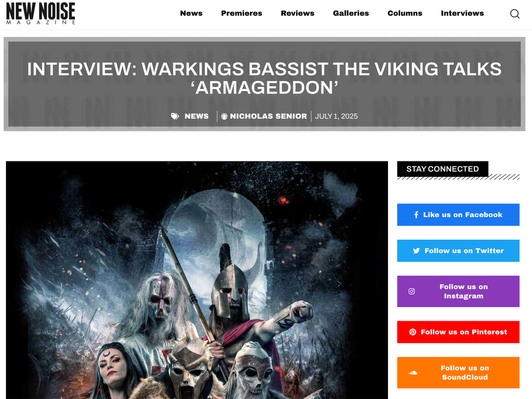Viewport: 532px width, 399px height.
Task: Click the Twitter bird icon
Action: (x=416, y=251)
